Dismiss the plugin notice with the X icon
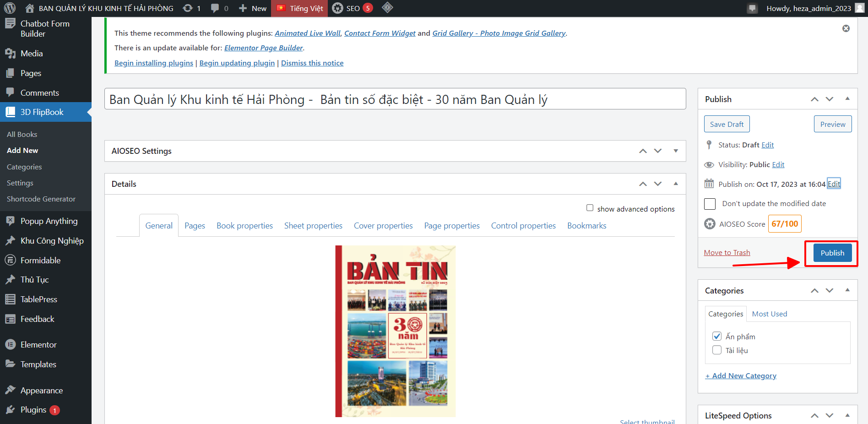868x424 pixels. 846,28
